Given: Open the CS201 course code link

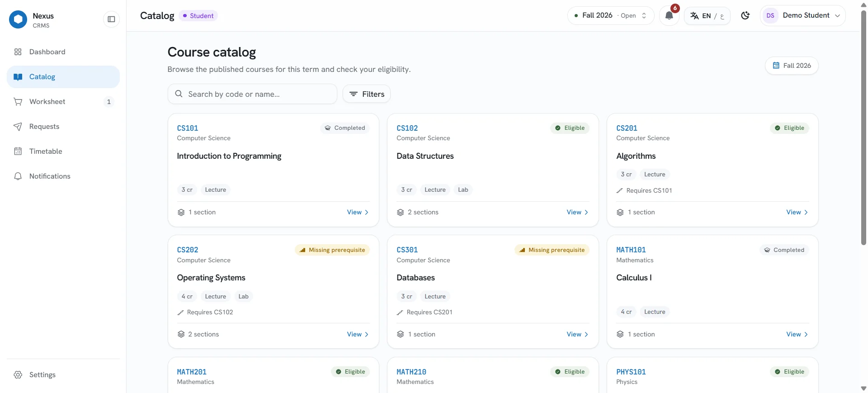Looking at the screenshot, I should pyautogui.click(x=627, y=128).
